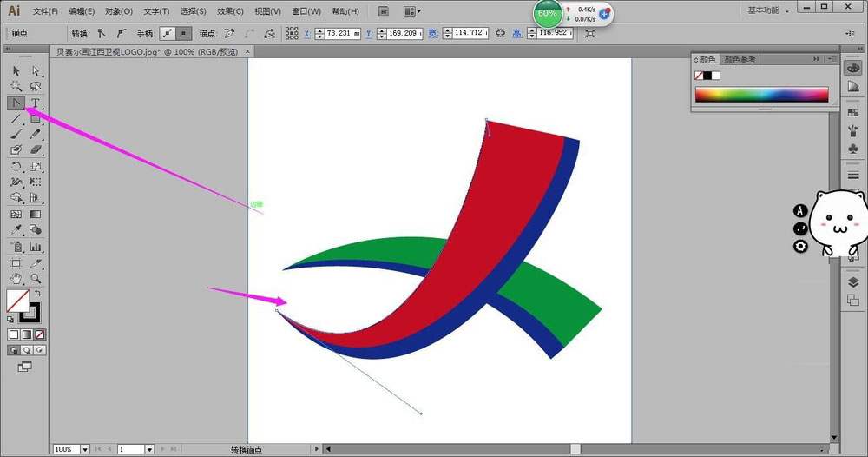868x457 pixels.
Task: Enable Draw Inside mode
Action: point(39,350)
